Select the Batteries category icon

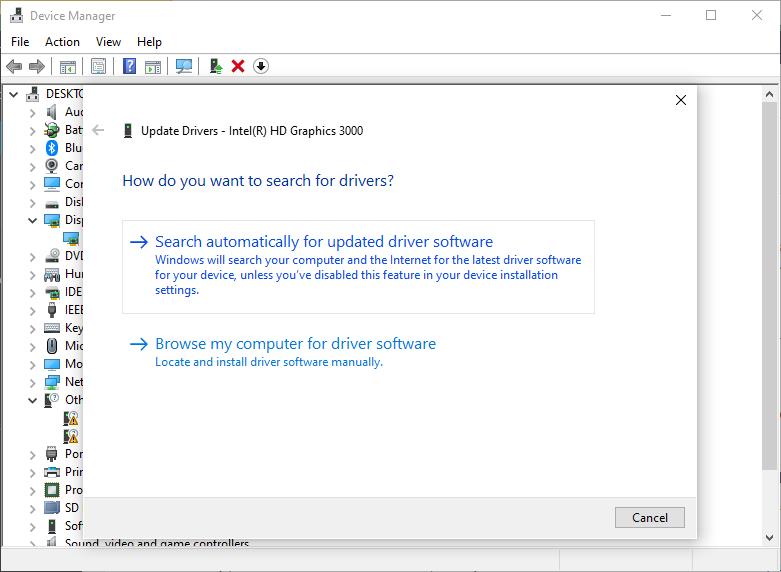click(x=52, y=130)
